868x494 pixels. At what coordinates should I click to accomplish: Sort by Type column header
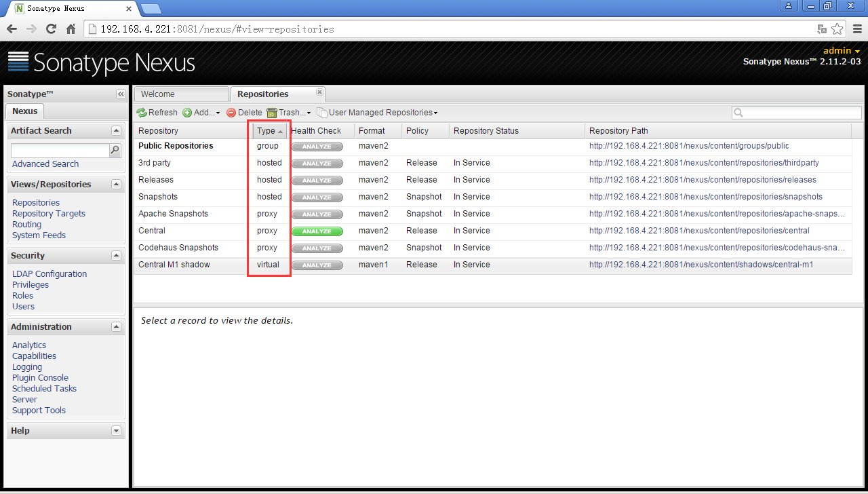pos(269,131)
